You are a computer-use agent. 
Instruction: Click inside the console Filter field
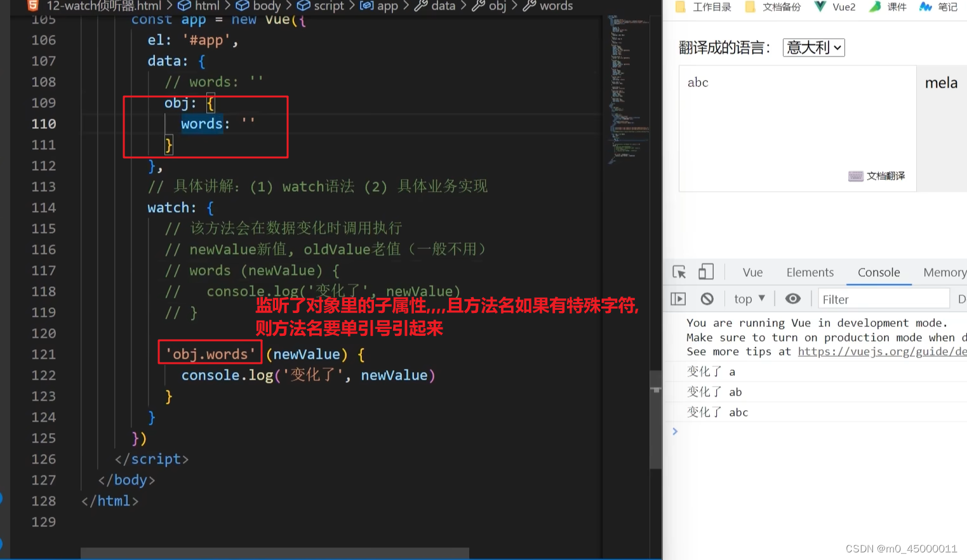click(883, 298)
